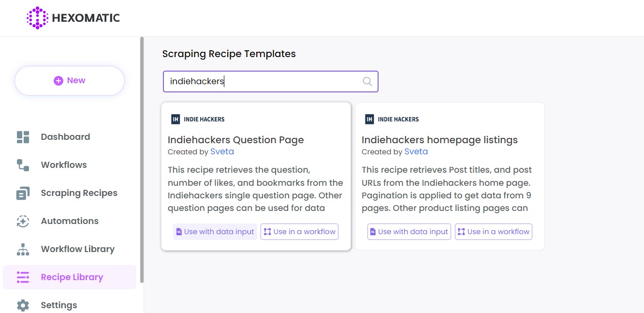Open the Recipe Library menu entry

click(72, 277)
